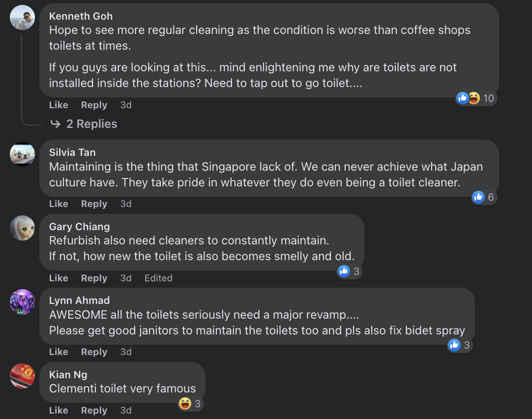Click the 3d timestamp on Kian Ng's comment
The image size is (532, 419).
tap(126, 411)
